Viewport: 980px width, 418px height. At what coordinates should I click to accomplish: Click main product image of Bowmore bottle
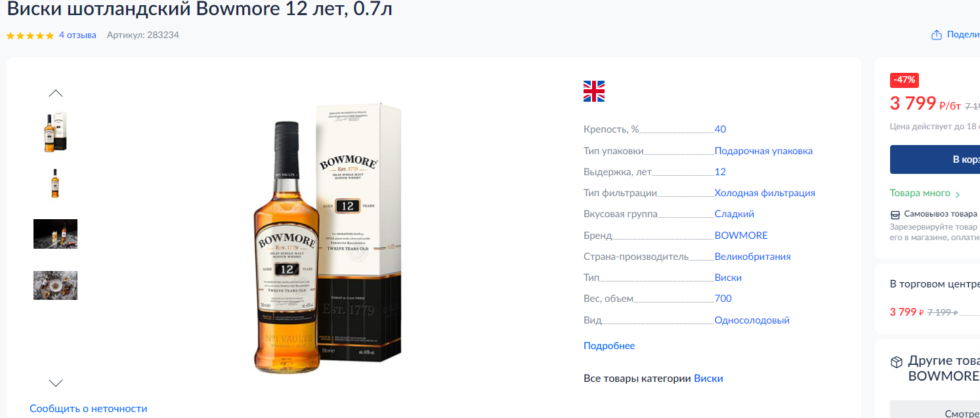[328, 238]
